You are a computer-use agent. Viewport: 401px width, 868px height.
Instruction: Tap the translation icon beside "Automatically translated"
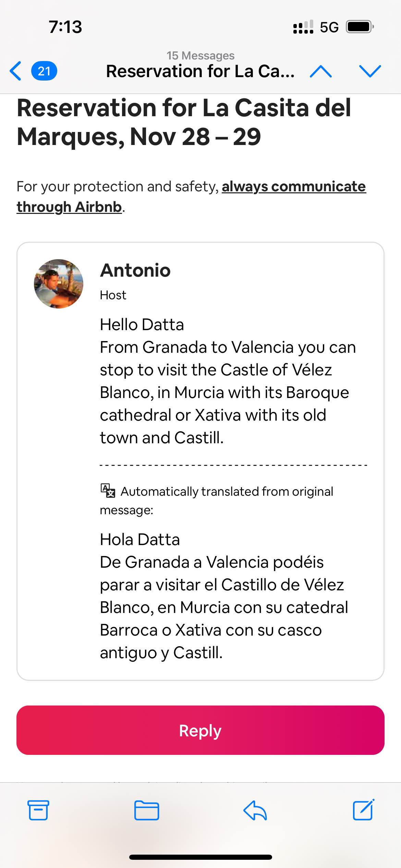108,491
